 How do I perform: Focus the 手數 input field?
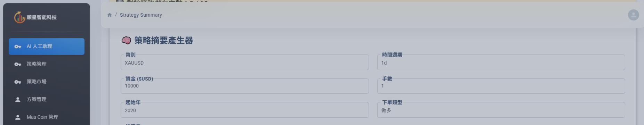coord(501,86)
